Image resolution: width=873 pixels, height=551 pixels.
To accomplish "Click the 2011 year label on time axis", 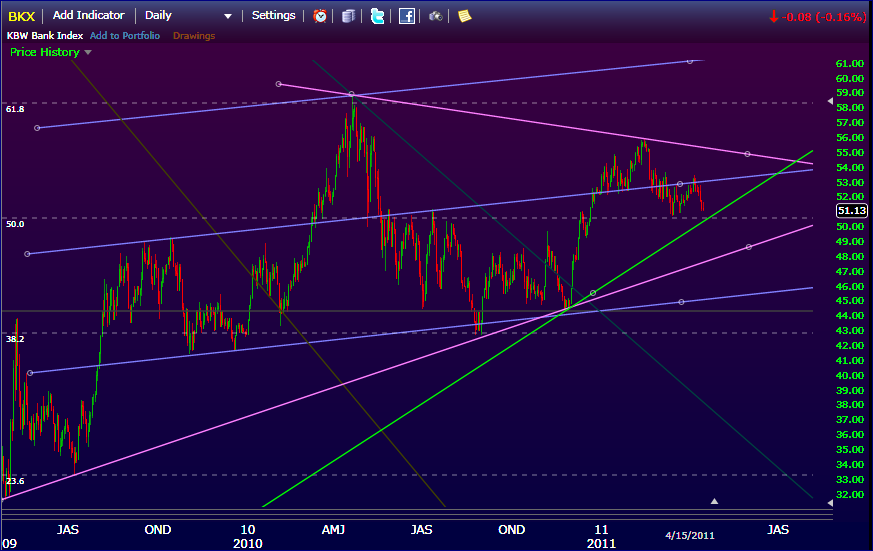I will (x=601, y=543).
